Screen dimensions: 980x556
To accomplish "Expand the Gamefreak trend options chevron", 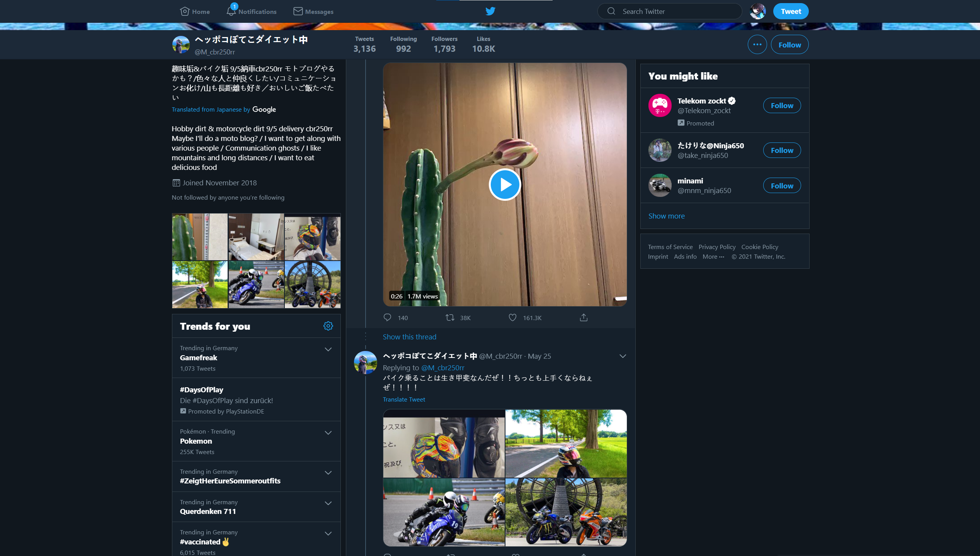I will point(328,349).
